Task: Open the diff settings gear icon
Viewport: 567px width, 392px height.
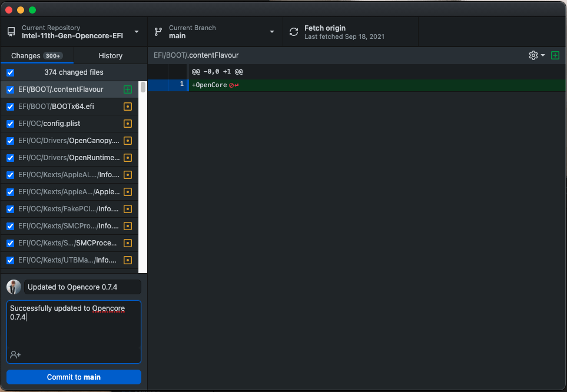Action: pos(533,55)
